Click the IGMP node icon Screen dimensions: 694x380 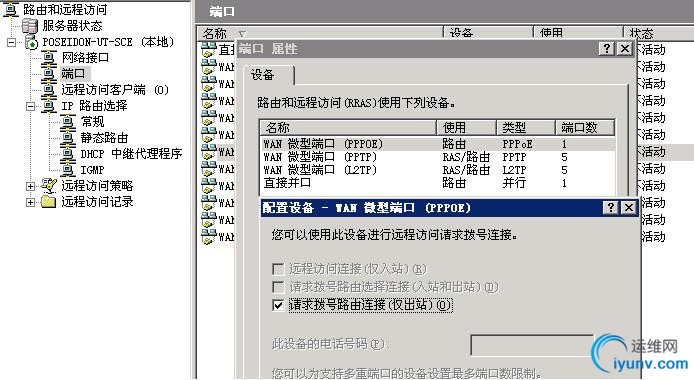(x=68, y=170)
